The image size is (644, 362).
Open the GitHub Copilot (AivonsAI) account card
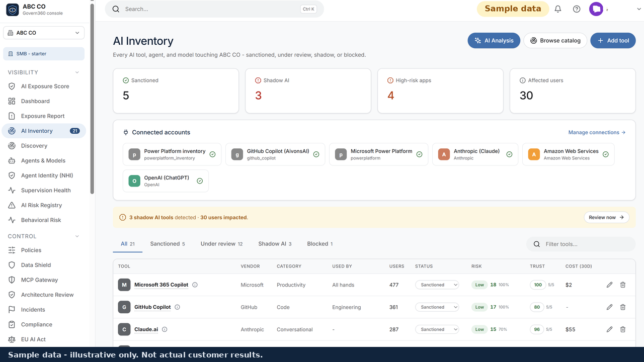[275, 154]
